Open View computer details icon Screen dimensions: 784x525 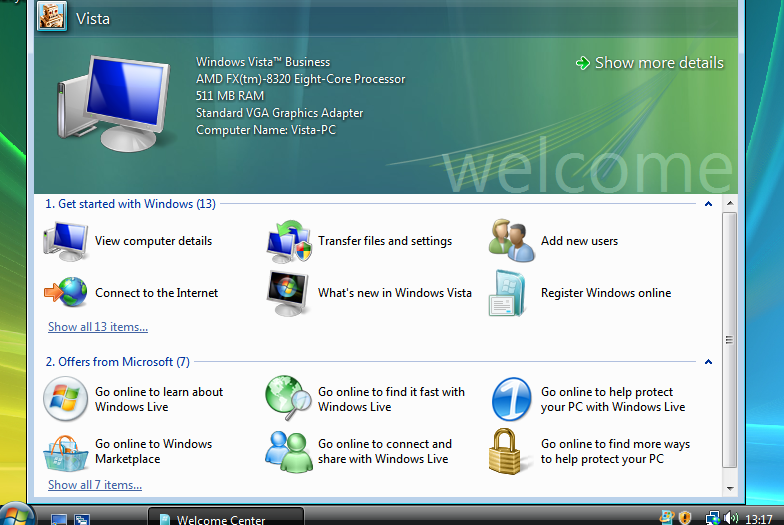[x=66, y=242]
